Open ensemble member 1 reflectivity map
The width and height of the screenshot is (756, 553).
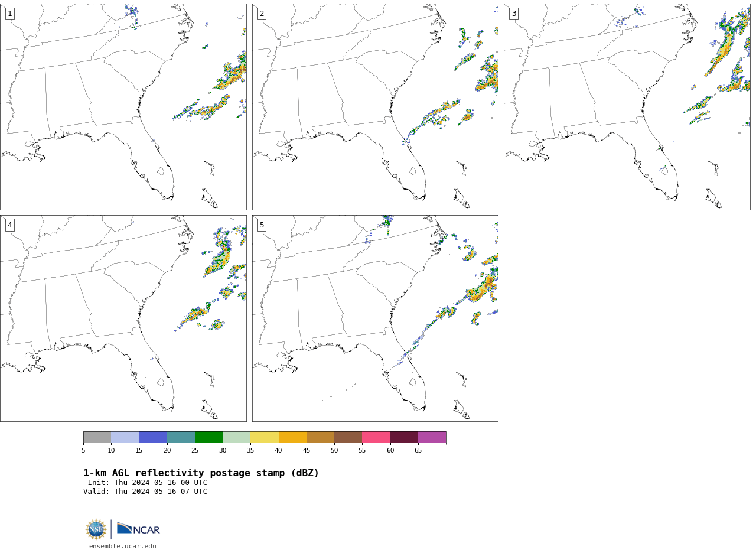pos(123,107)
